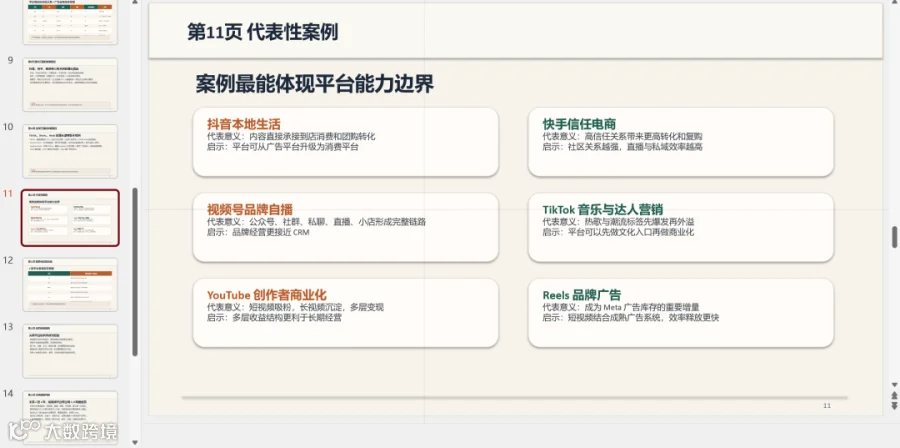
Task: Click the card title Reels 品牌广告
Action: tap(581, 295)
